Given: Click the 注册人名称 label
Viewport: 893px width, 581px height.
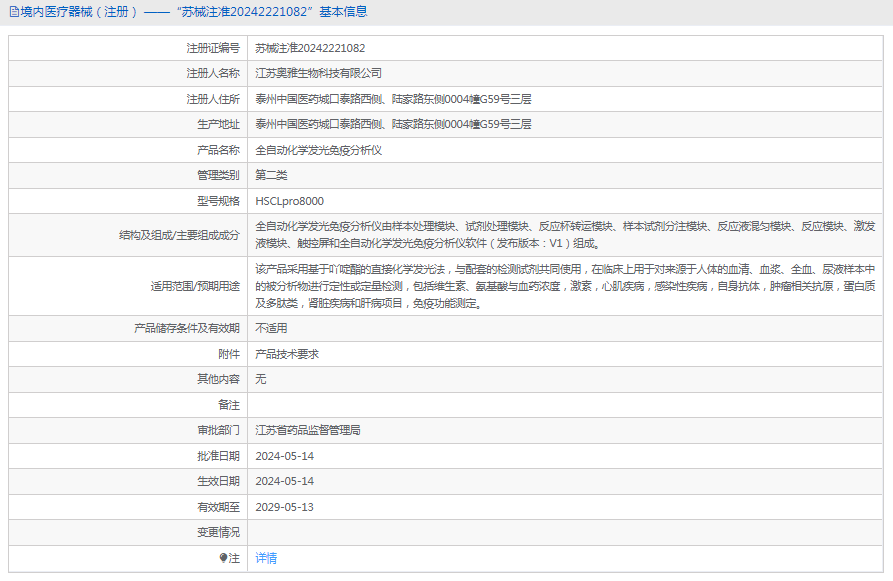Looking at the screenshot, I should [x=213, y=73].
